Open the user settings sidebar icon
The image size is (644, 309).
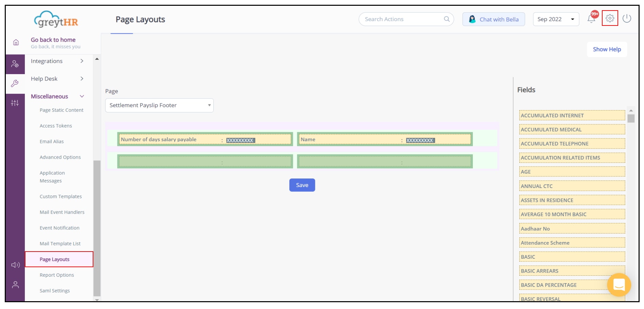[x=15, y=64]
